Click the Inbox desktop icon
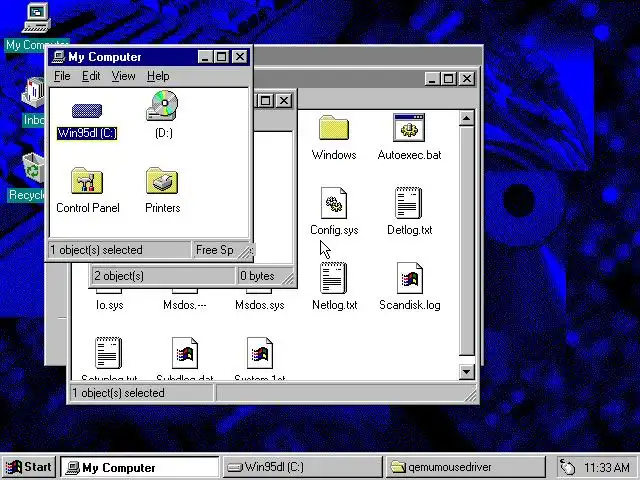Screen dimensions: 640x480 (x=33, y=94)
